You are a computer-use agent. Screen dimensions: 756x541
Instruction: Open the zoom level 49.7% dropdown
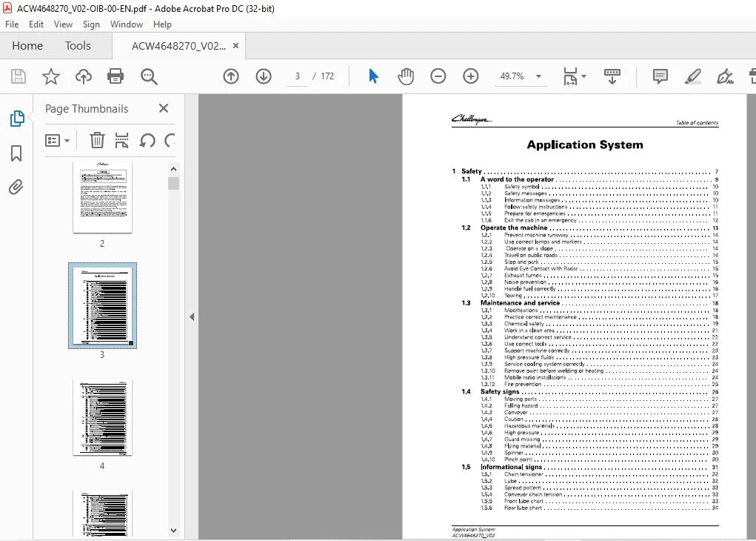click(x=538, y=76)
